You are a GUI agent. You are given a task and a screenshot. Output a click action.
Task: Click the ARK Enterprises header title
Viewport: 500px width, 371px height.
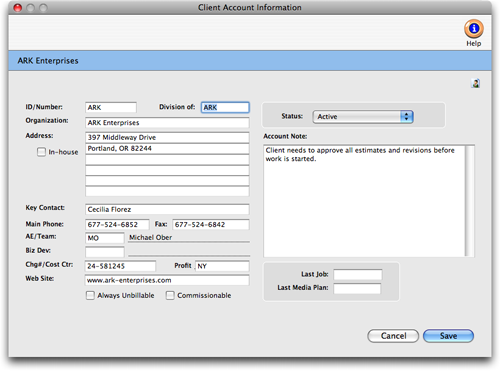(x=48, y=61)
